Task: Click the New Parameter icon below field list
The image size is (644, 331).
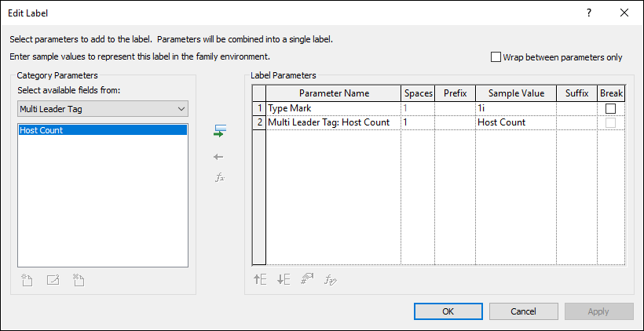Action: coord(27,278)
